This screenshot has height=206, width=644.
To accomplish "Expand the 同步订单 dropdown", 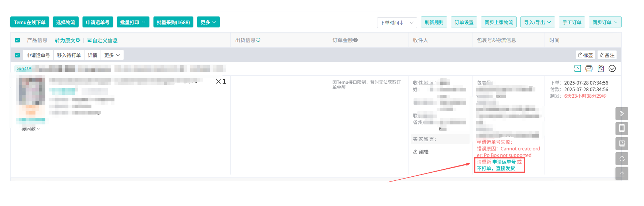I will [x=605, y=22].
